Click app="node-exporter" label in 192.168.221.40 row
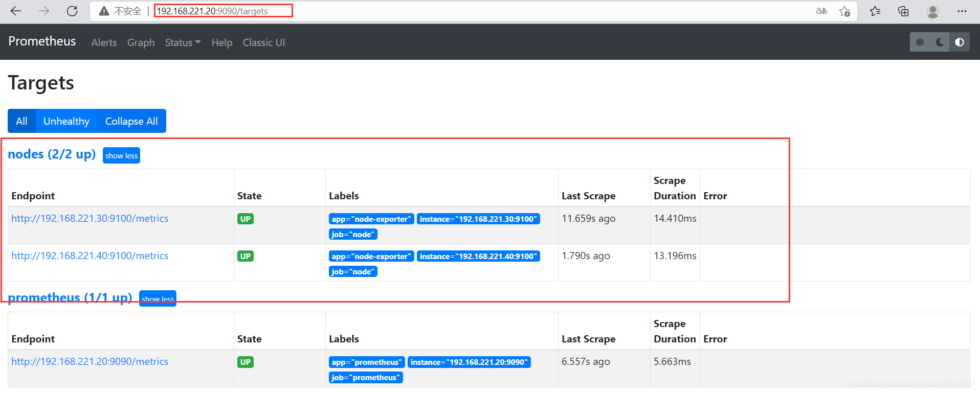980x393 pixels. click(371, 256)
